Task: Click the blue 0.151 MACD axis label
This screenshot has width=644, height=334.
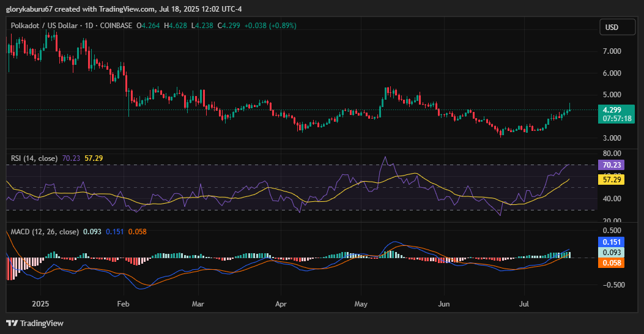Action: tap(612, 242)
